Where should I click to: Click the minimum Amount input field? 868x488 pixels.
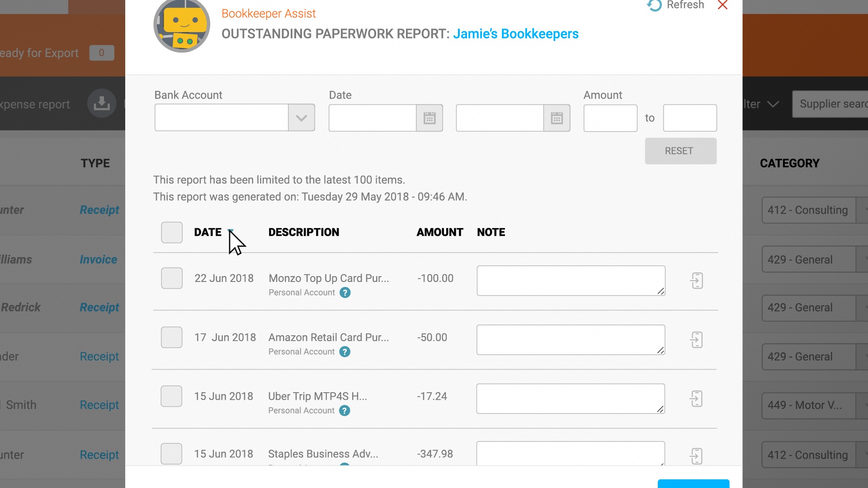(x=610, y=118)
